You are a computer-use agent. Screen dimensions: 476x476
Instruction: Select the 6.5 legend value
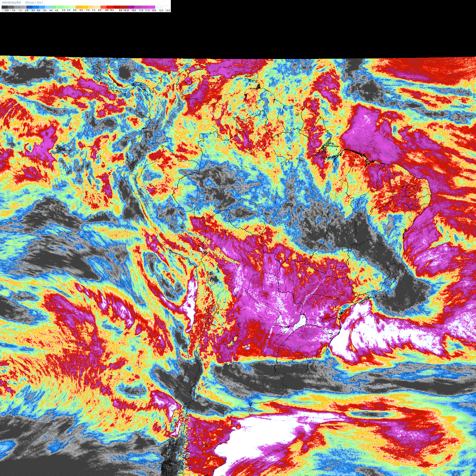point(81,10)
